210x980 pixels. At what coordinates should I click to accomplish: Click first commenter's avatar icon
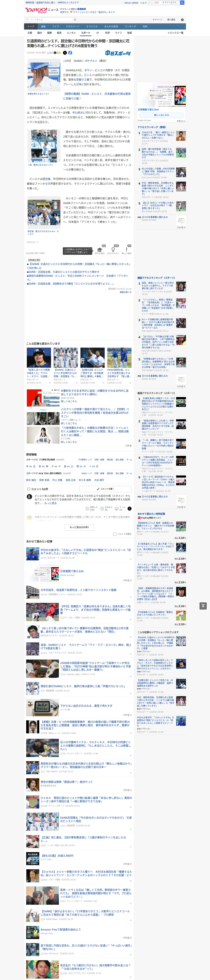(29, 497)
